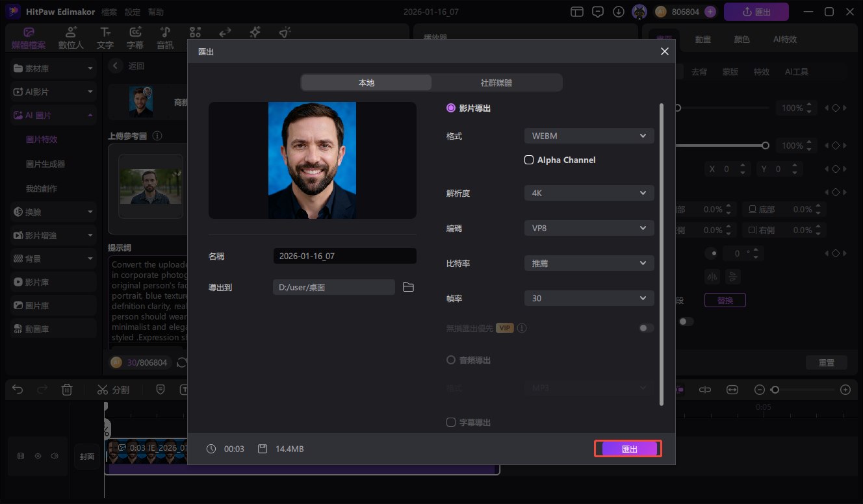This screenshot has width=863, height=504.
Task: Select the 音頻導出 radio button
Action: pos(451,360)
